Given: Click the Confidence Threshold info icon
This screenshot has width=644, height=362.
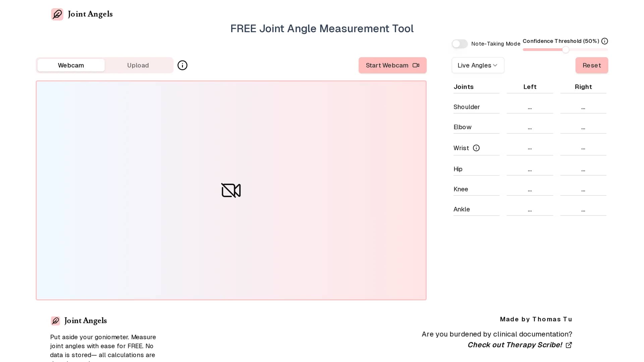Looking at the screenshot, I should (x=604, y=41).
